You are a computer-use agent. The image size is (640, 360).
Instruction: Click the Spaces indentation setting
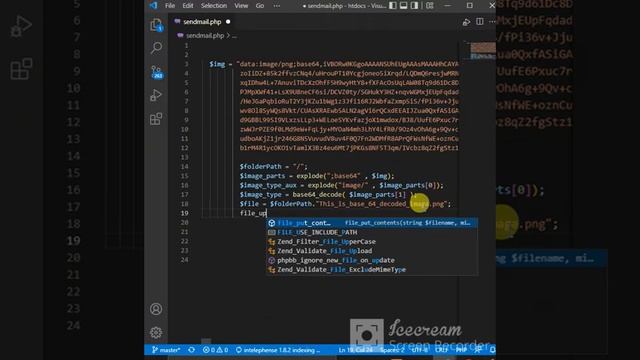pos(392,350)
